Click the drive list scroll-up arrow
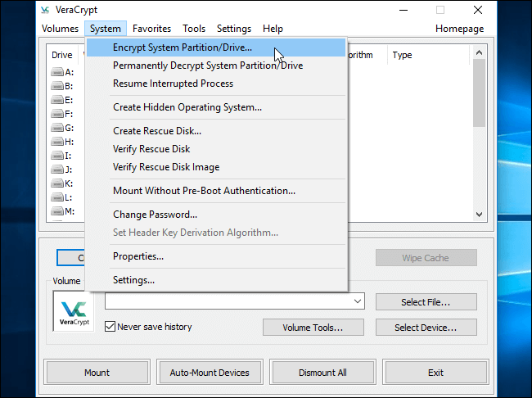Viewport: 532px width, 398px height. (x=479, y=52)
